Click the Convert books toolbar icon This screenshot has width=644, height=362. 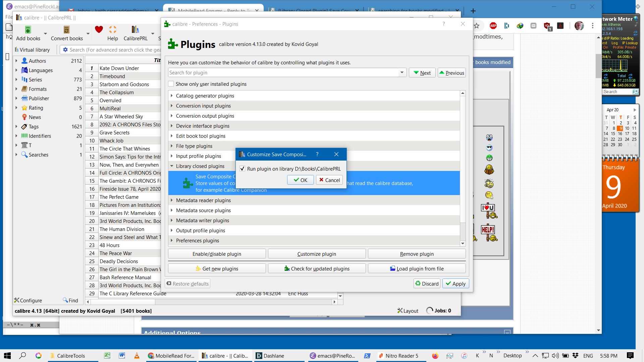[66, 30]
